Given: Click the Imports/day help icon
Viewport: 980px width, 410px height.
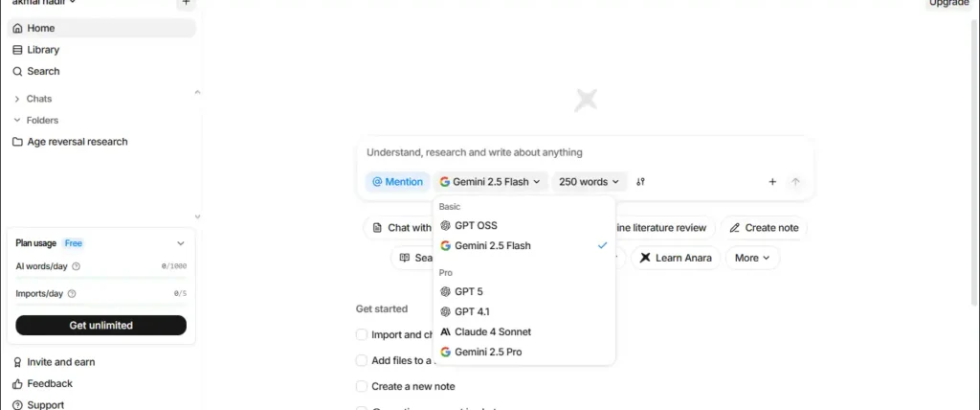Looking at the screenshot, I should click(x=72, y=294).
